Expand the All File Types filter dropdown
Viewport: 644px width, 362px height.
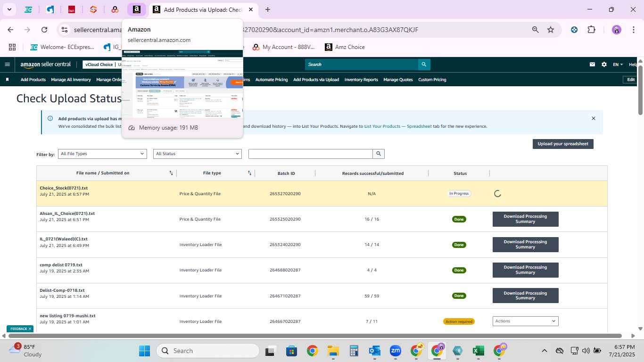coord(102,154)
